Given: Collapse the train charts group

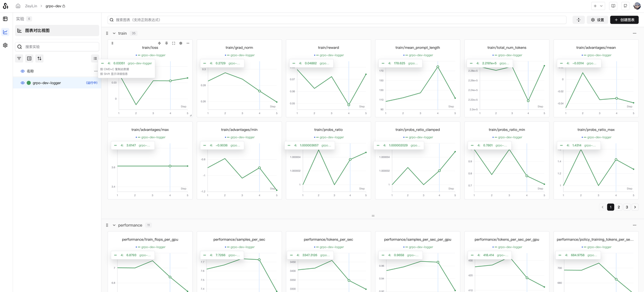Looking at the screenshot, I should click(x=113, y=33).
